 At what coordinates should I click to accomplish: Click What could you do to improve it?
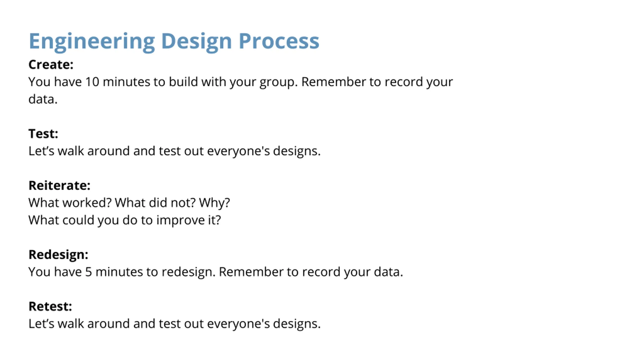point(125,220)
